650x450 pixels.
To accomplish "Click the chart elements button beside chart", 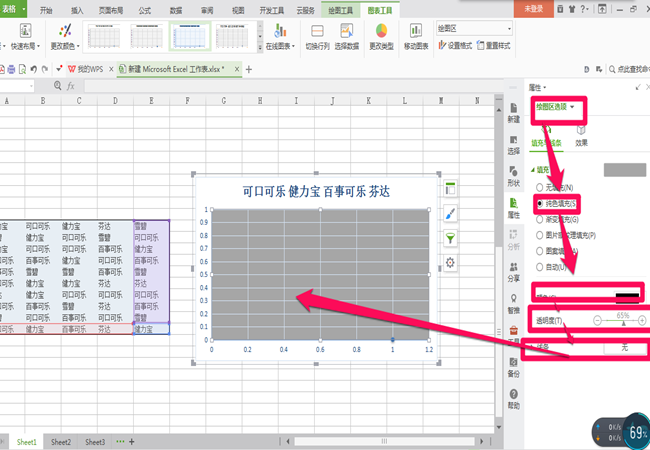I will point(450,189).
